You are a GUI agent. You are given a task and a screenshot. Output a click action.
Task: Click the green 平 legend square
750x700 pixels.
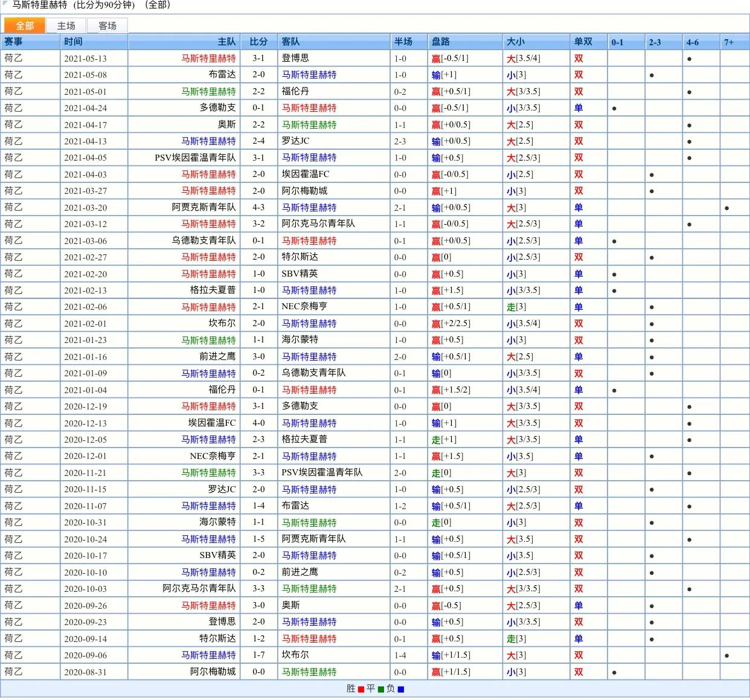tap(381, 689)
